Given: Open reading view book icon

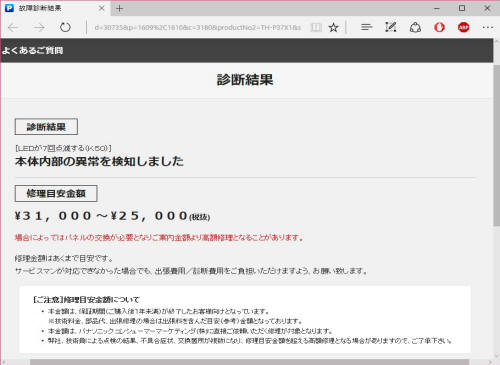Looking at the screenshot, I should pos(316,27).
